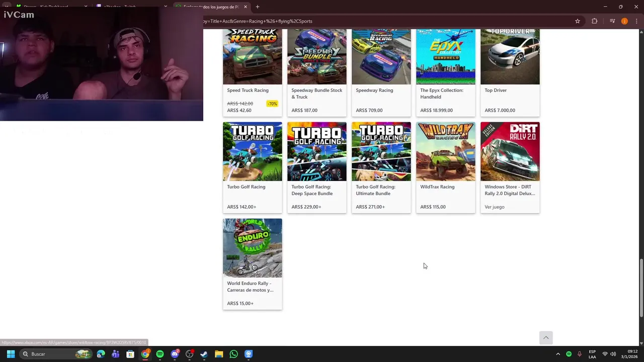Screen dimensions: 644x362
Task: Open the Chrome extensions puzzle icon
Action: pyautogui.click(x=595, y=21)
